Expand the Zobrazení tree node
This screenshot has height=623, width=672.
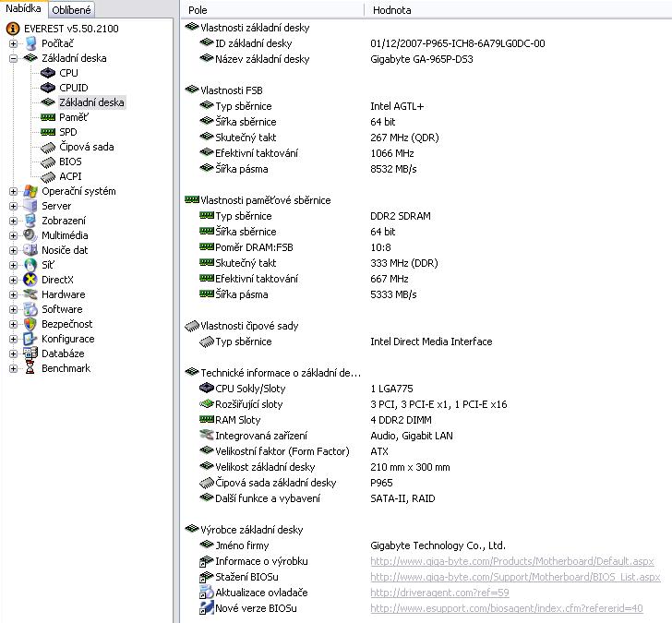click(x=13, y=222)
